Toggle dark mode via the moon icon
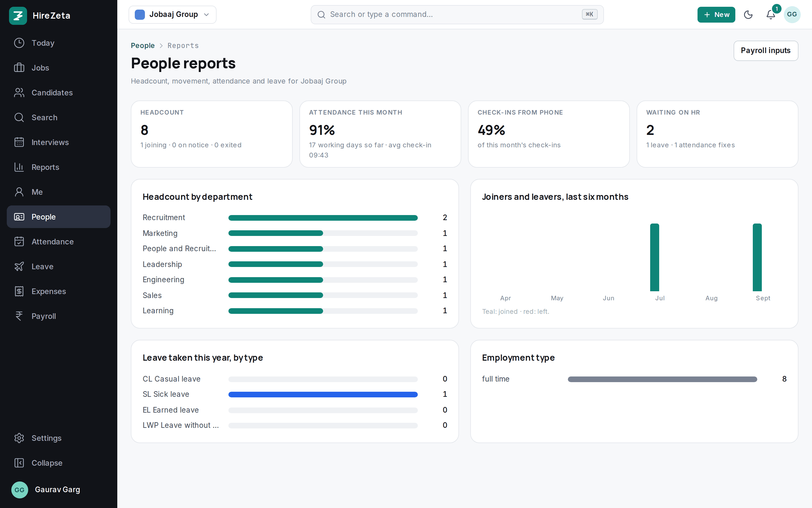The image size is (812, 508). pyautogui.click(x=748, y=15)
